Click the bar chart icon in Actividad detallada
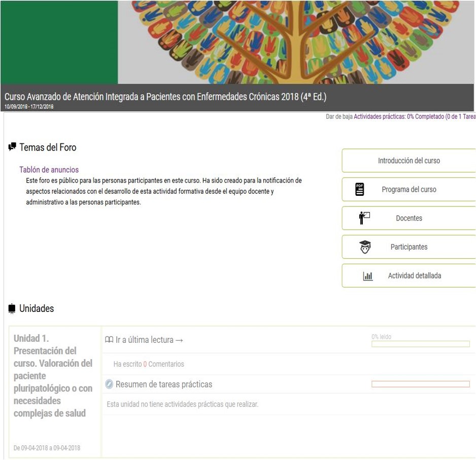This screenshot has height=460, width=476. pyautogui.click(x=367, y=276)
